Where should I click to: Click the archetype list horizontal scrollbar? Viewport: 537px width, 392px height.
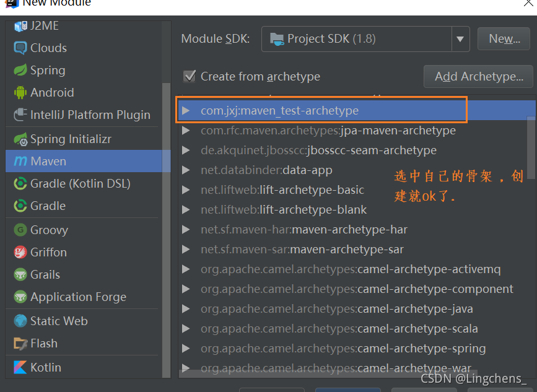pyautogui.click(x=328, y=373)
